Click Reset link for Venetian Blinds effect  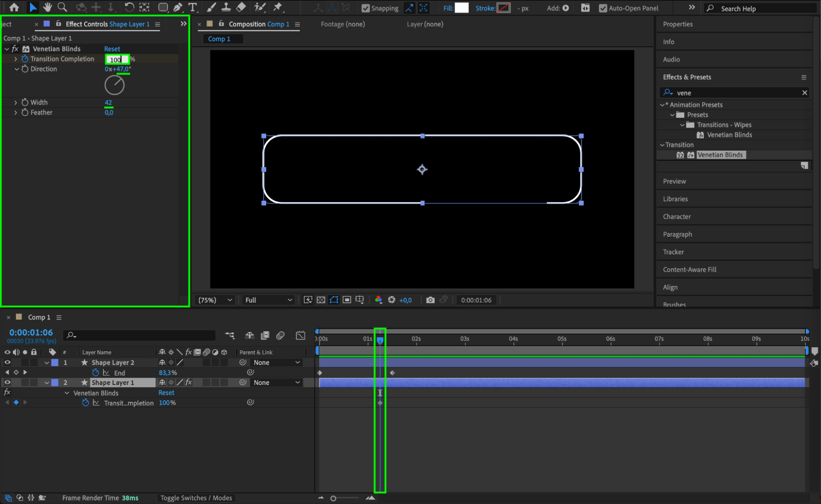[112, 49]
